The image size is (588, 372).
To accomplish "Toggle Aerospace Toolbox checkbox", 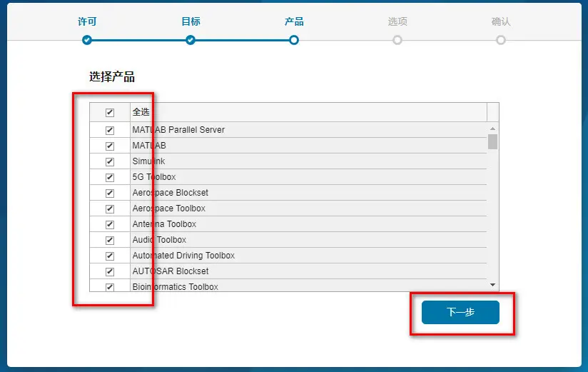I will point(109,208).
